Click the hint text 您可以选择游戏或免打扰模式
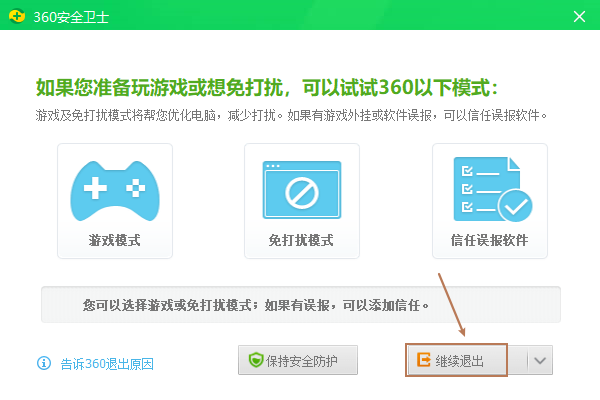600x400 pixels. tap(167, 305)
